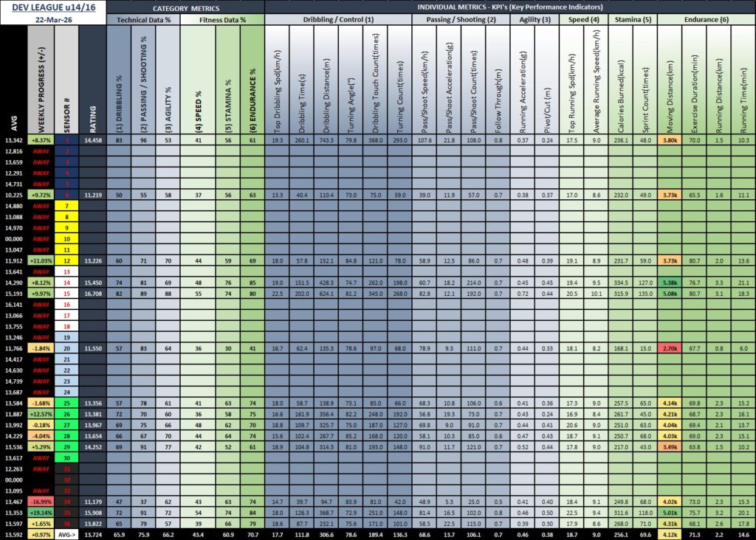This screenshot has height=540, width=756.
Task: Click the CATEGORY METRICS header
Action: (x=185, y=6)
